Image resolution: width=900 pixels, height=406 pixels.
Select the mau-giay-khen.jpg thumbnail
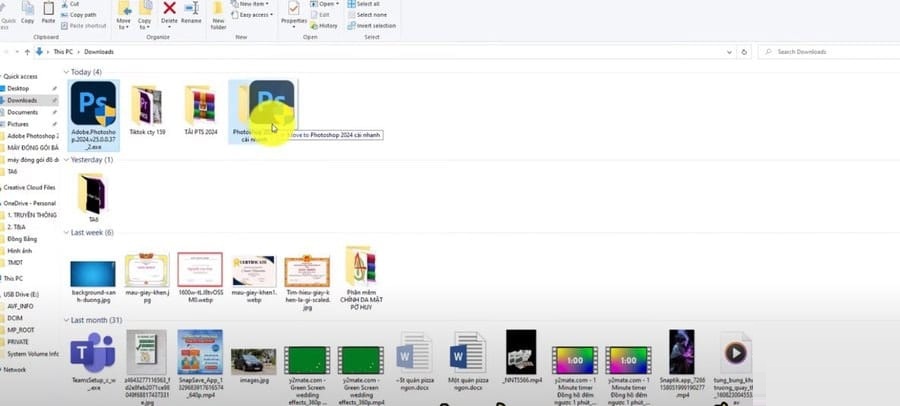pyautogui.click(x=147, y=277)
